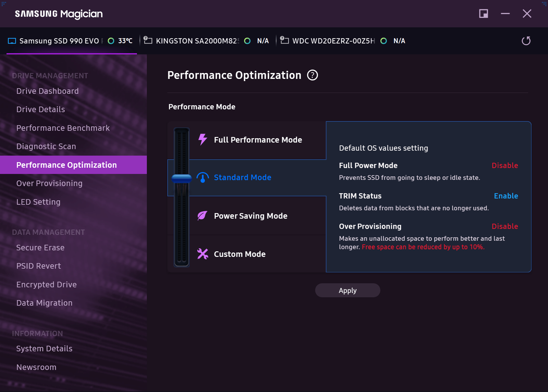
Task: Click the refresh drives icon
Action: 526,41
